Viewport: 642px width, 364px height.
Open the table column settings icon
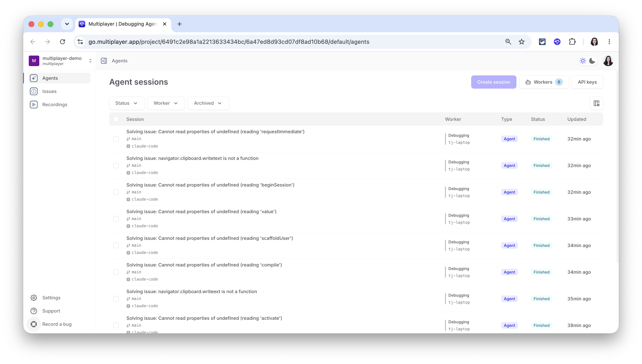coord(596,103)
